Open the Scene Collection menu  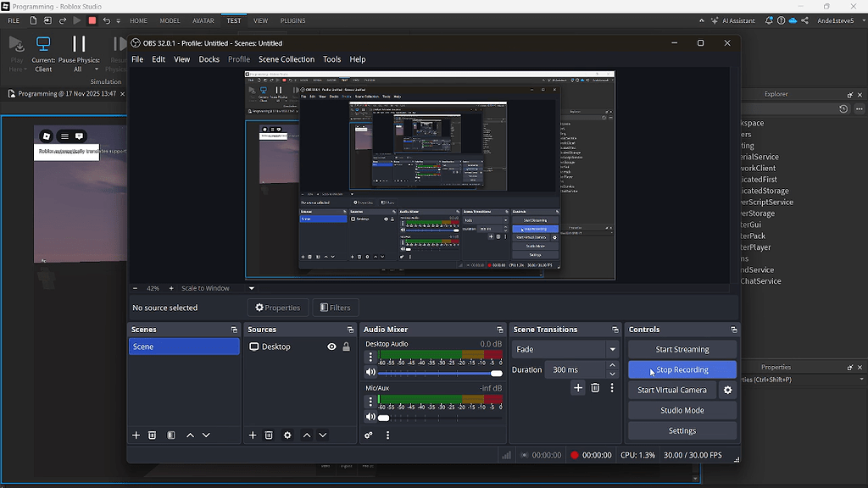tap(286, 59)
